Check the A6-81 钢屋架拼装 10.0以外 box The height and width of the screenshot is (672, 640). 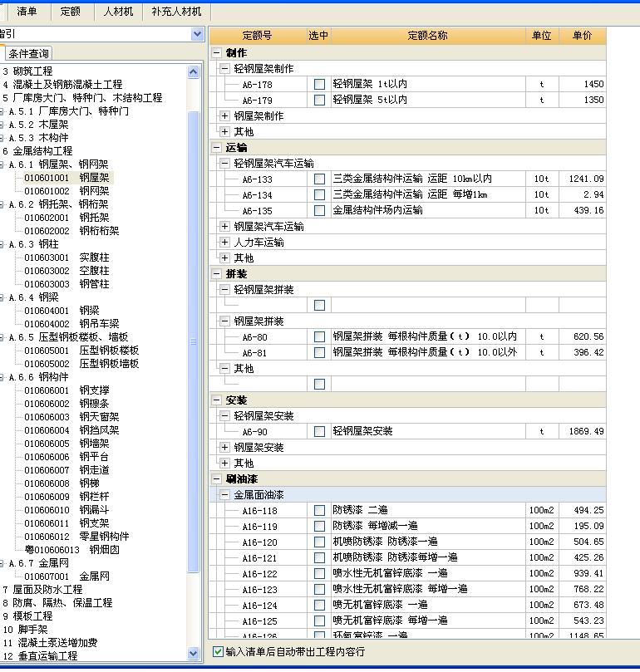[319, 353]
